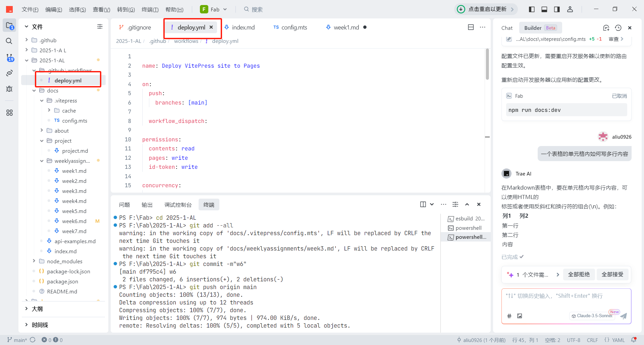Start a new chat session icon

tap(606, 28)
